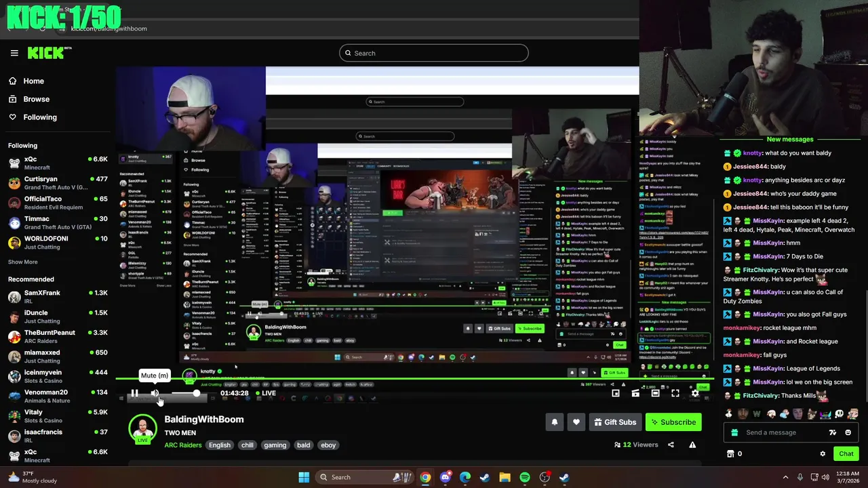Open Curtisryan channel in sidebar
Image resolution: width=868 pixels, height=488 pixels.
pyautogui.click(x=58, y=183)
